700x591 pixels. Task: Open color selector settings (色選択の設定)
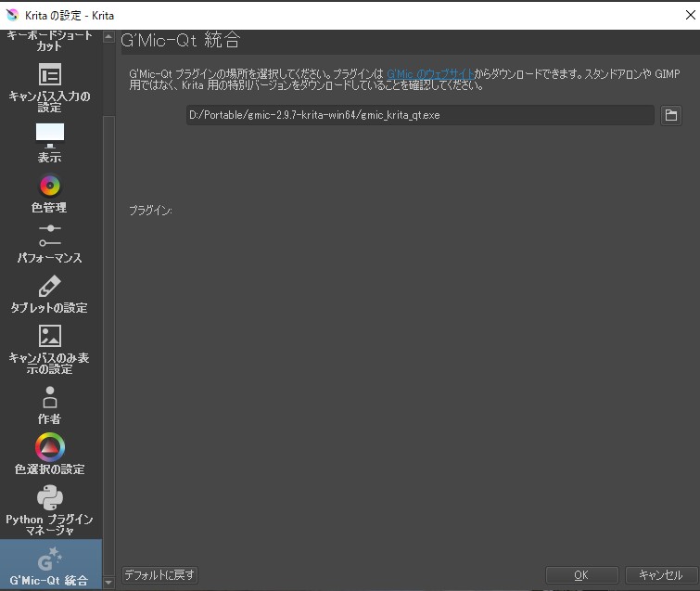[50, 447]
